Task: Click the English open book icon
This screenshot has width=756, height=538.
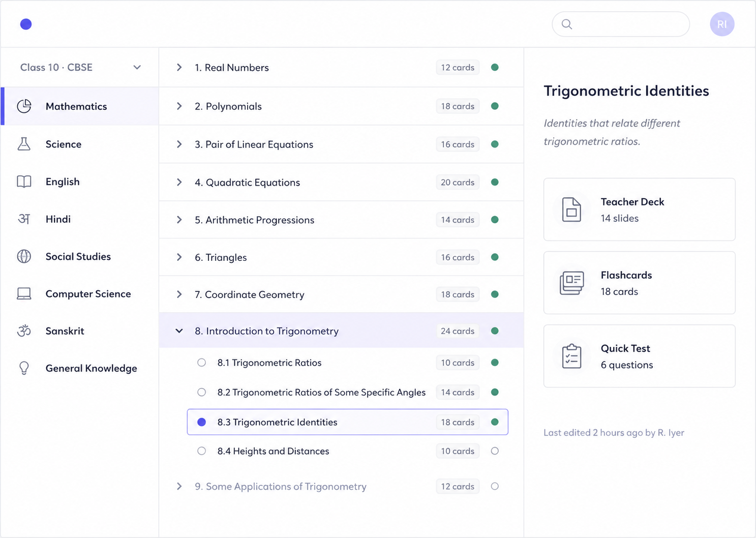Action: pyautogui.click(x=24, y=182)
